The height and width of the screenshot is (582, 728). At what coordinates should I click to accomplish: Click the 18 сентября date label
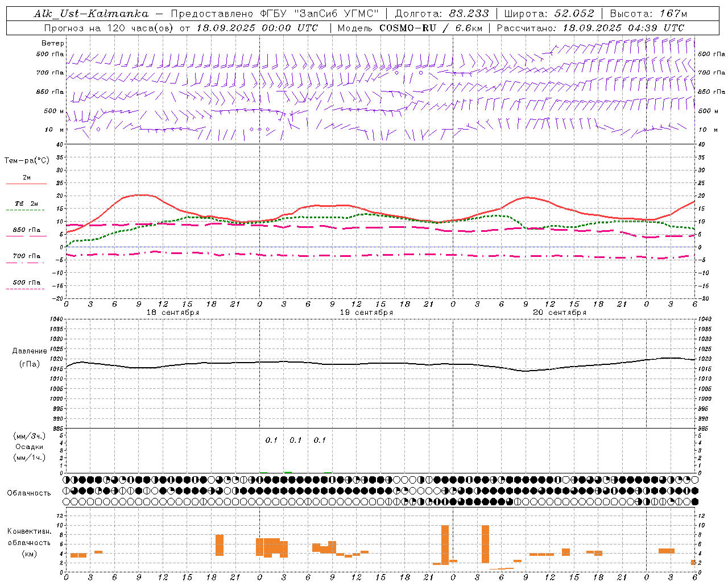click(173, 313)
